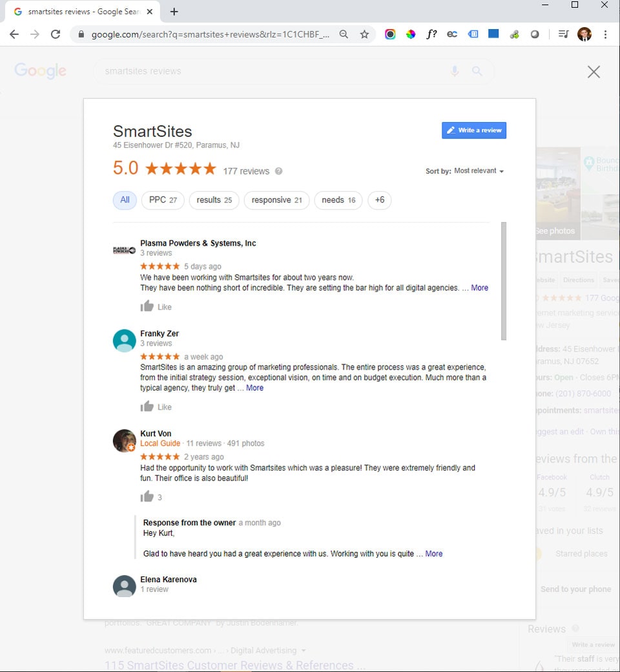Close the smartsites reviews browser tab
The image size is (620, 672).
pos(150,12)
